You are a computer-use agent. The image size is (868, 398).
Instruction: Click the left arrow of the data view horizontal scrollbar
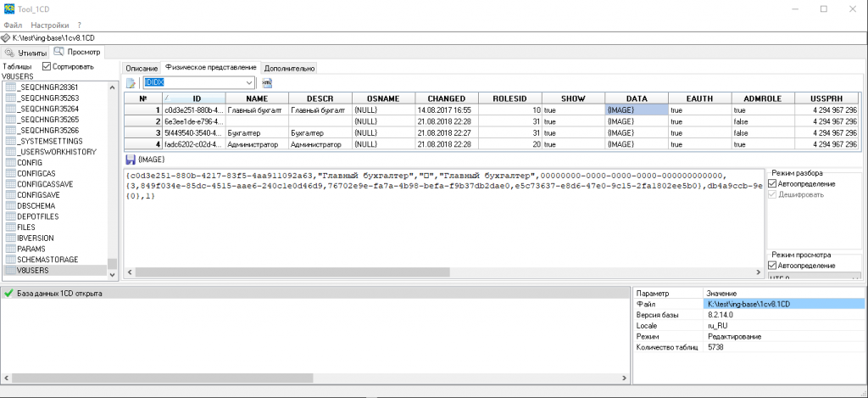point(130,272)
